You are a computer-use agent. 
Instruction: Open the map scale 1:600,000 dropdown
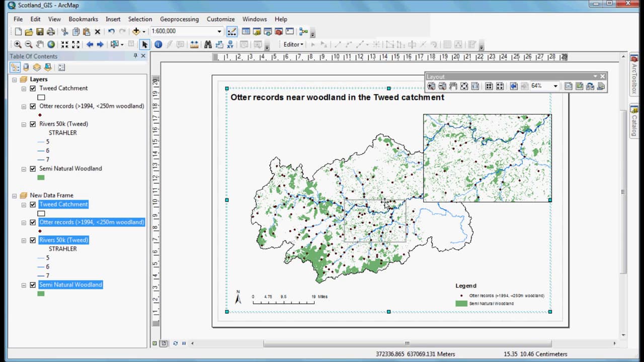pos(219,32)
